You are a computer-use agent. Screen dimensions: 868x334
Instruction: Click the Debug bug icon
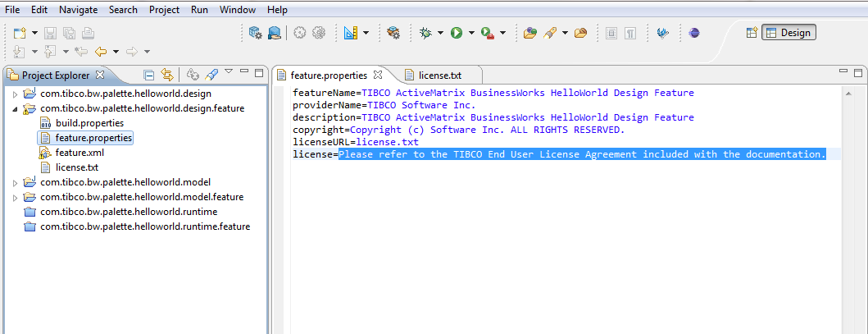(x=425, y=33)
